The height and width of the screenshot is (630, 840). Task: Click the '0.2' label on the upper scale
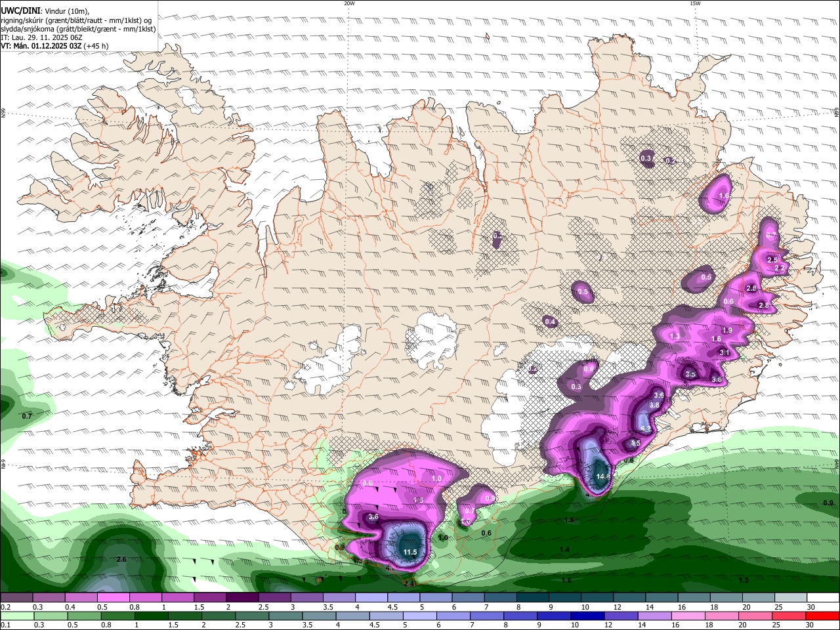click(6, 607)
